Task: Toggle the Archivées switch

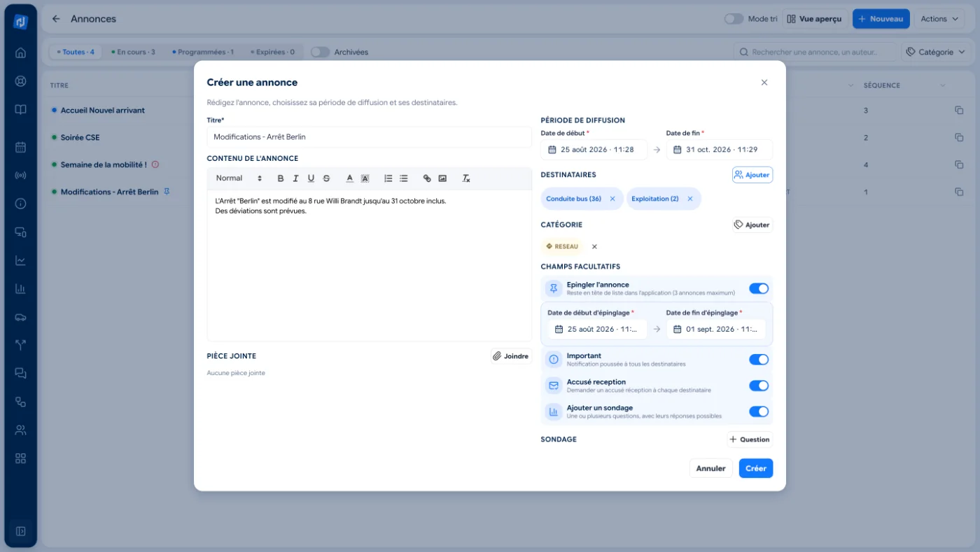Action: pos(320,52)
